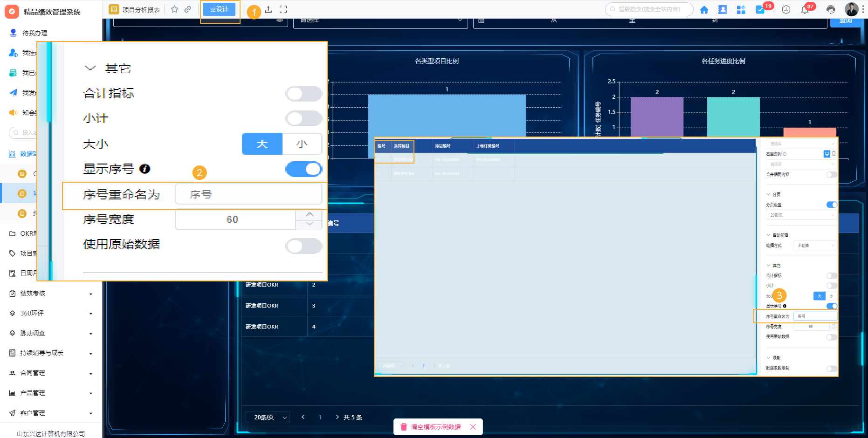Open the task checklist icon with badge 19
The image size is (868, 438).
tap(760, 10)
